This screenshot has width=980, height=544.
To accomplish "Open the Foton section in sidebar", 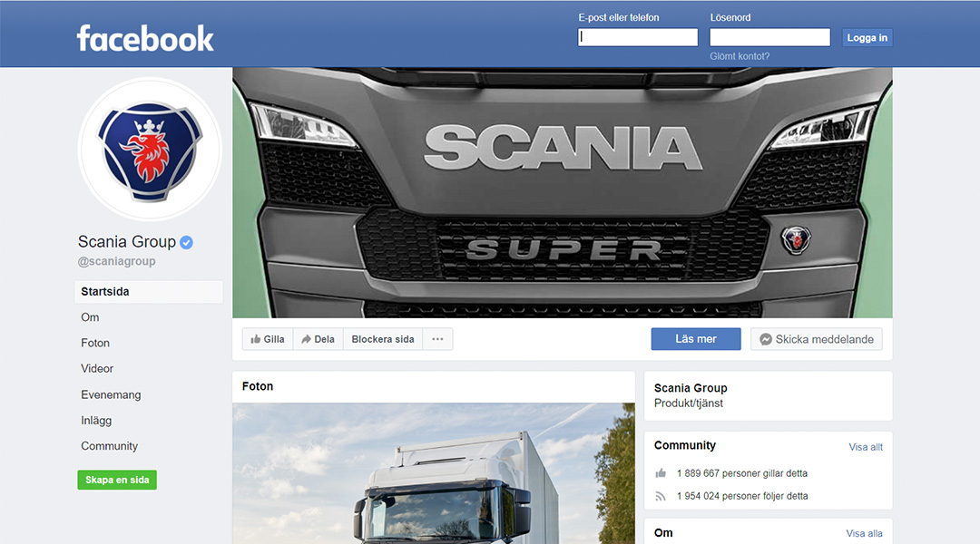I will tap(95, 343).
